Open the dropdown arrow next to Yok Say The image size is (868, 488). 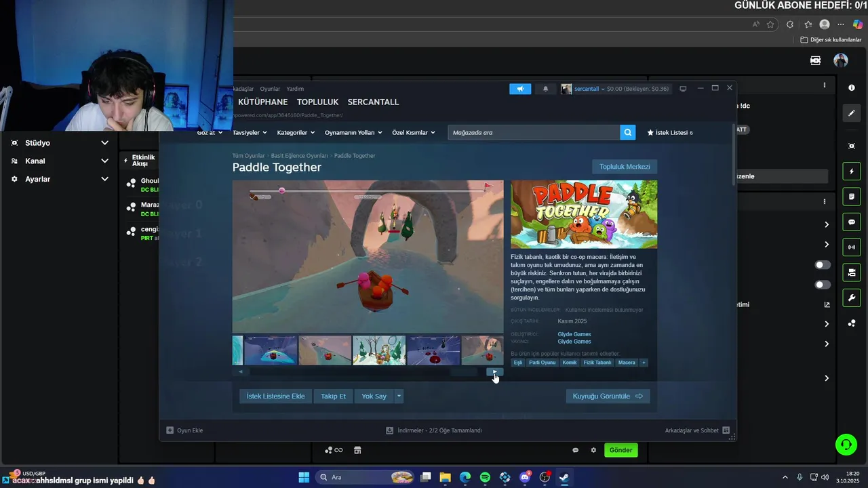click(x=399, y=396)
